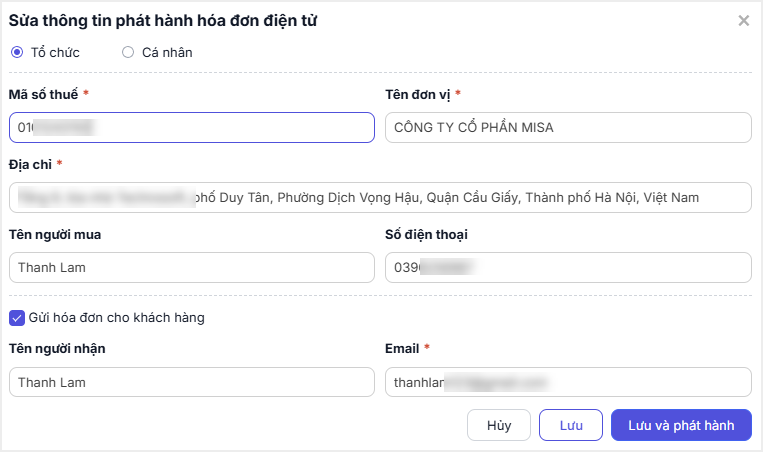This screenshot has width=763, height=452.
Task: Click the "Lưu" save button
Action: [571, 425]
